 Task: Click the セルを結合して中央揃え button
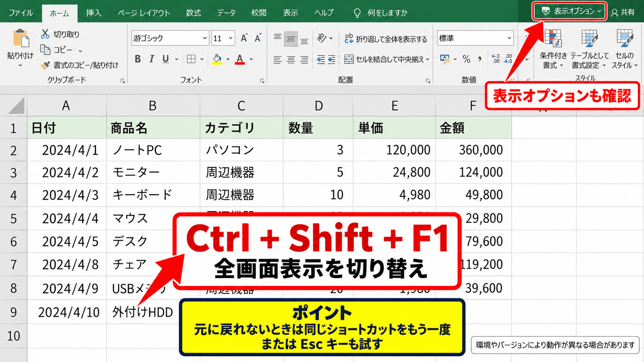[x=384, y=59]
